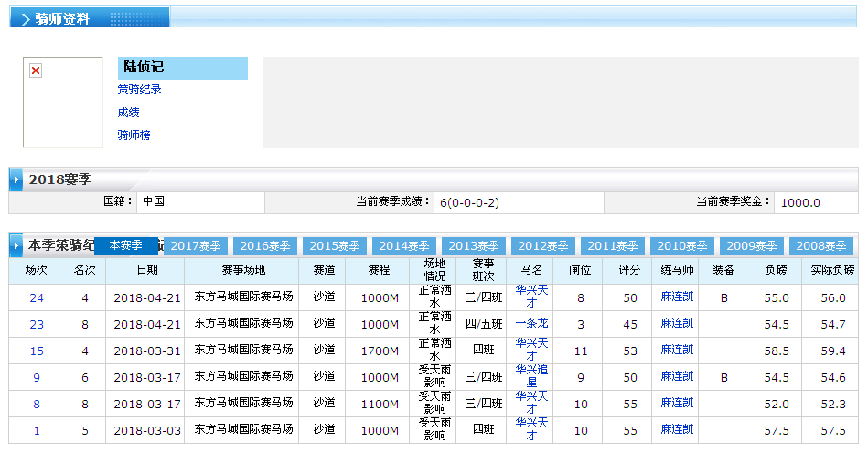This screenshot has height=454, width=868.
Task: Open the 策骑纪录 link
Action: [139, 90]
